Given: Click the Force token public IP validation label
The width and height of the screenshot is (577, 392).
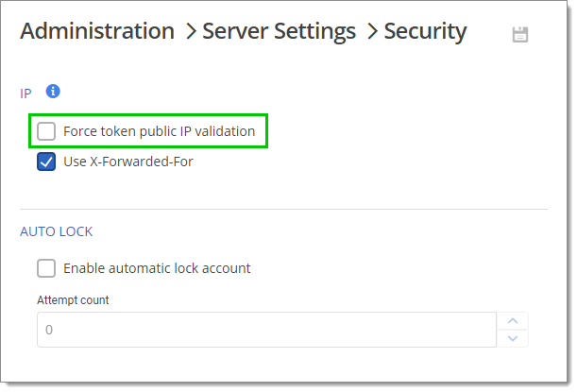Looking at the screenshot, I should [x=159, y=131].
